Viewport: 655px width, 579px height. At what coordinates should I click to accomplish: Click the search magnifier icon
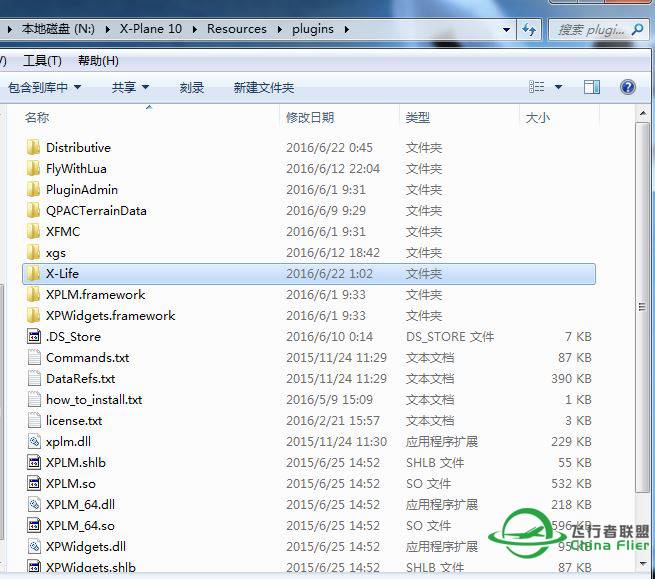tap(637, 30)
